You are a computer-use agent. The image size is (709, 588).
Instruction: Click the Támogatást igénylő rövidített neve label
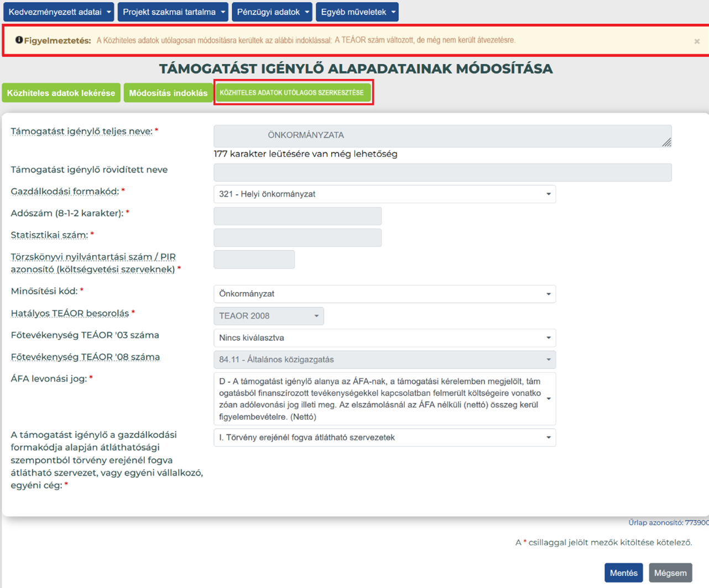pos(89,170)
